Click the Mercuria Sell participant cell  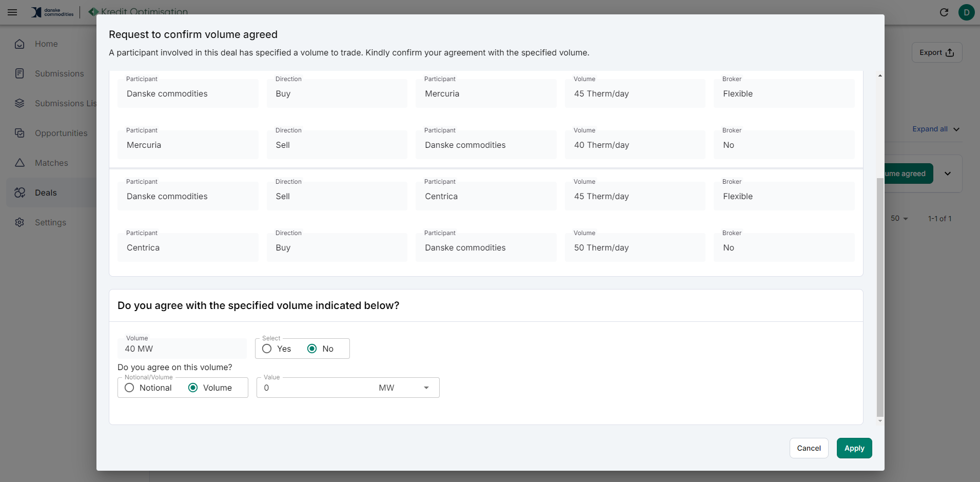188,145
